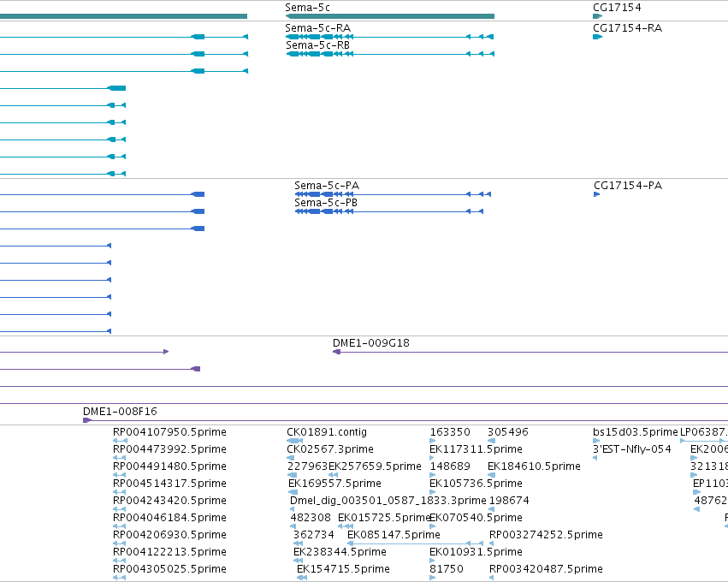The height and width of the screenshot is (582, 728).
Task: Click the Sema-5c gene label
Action: pos(307,8)
